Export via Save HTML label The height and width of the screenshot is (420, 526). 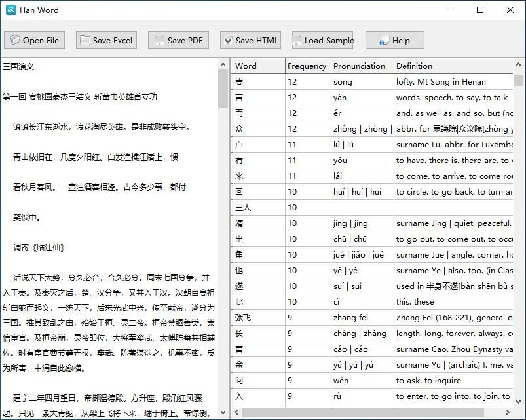click(x=257, y=40)
